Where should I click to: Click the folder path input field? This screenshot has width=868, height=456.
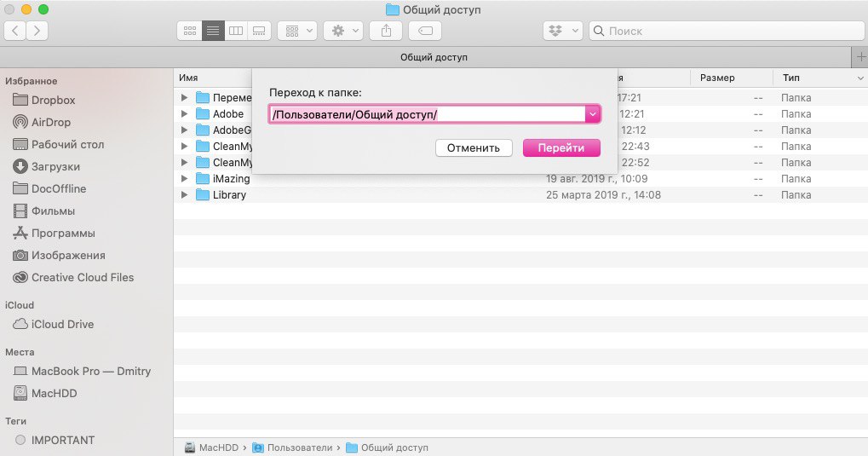426,114
